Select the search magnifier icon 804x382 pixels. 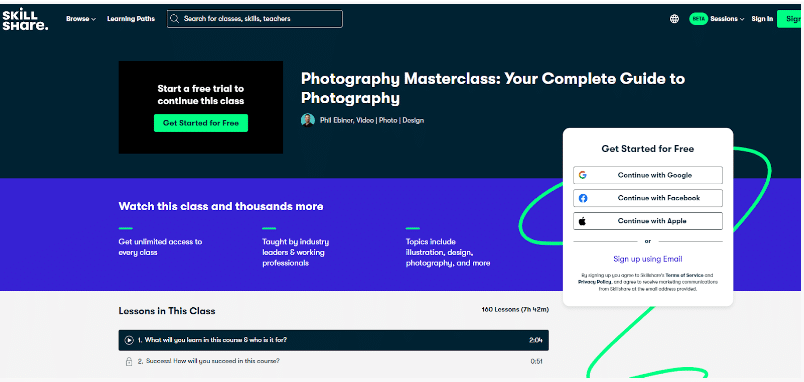(175, 19)
